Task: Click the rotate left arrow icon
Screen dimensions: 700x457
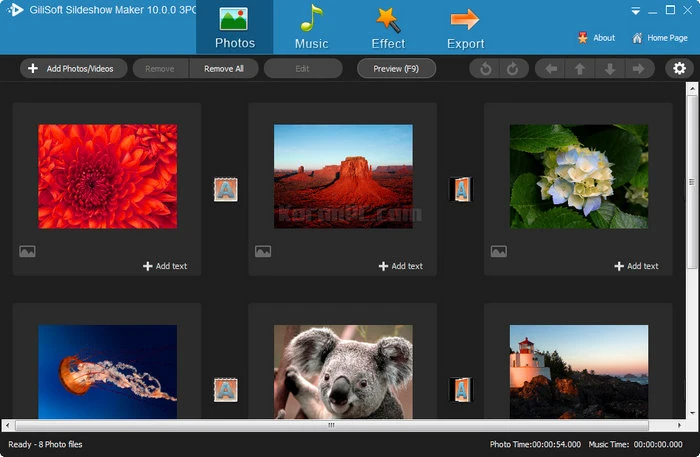Action: click(x=484, y=68)
